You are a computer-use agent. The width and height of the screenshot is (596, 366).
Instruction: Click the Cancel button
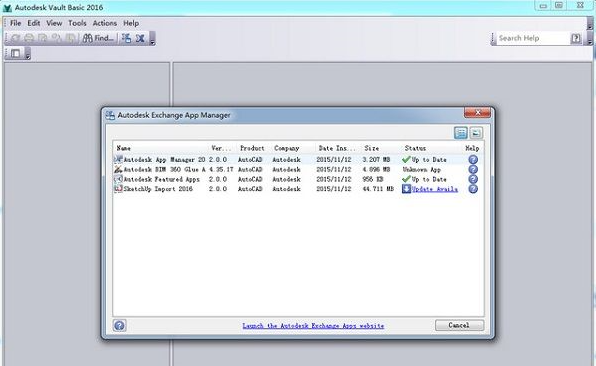459,325
